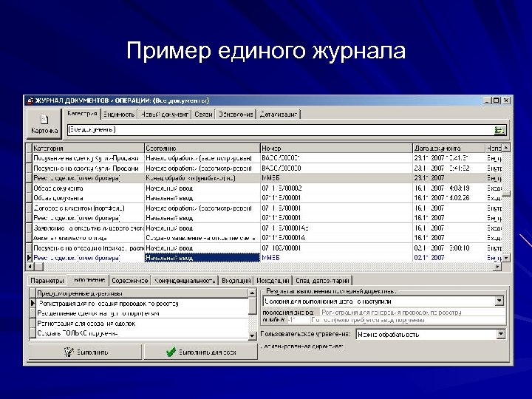Click the green icon in the category field
The height and width of the screenshot is (399, 532).
tap(499, 130)
